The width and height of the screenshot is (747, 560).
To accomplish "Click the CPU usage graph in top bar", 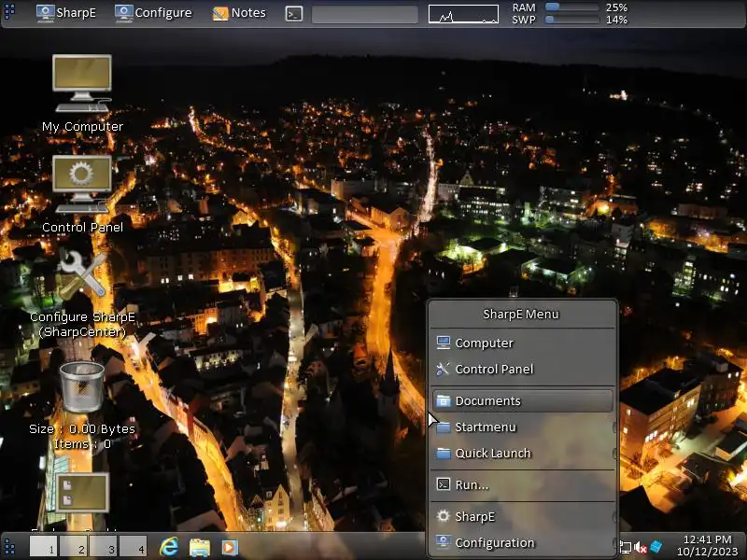I will point(463,14).
